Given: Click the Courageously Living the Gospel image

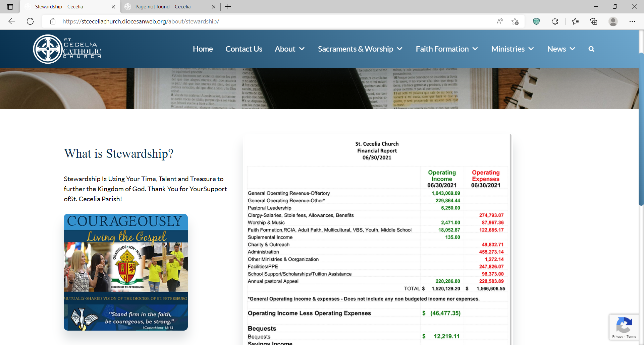Looking at the screenshot, I should point(126,272).
